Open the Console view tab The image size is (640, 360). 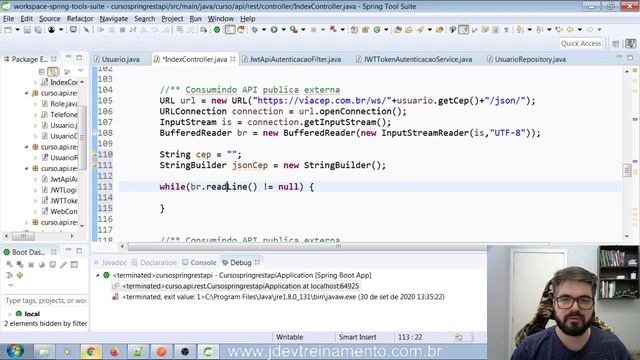point(199,262)
